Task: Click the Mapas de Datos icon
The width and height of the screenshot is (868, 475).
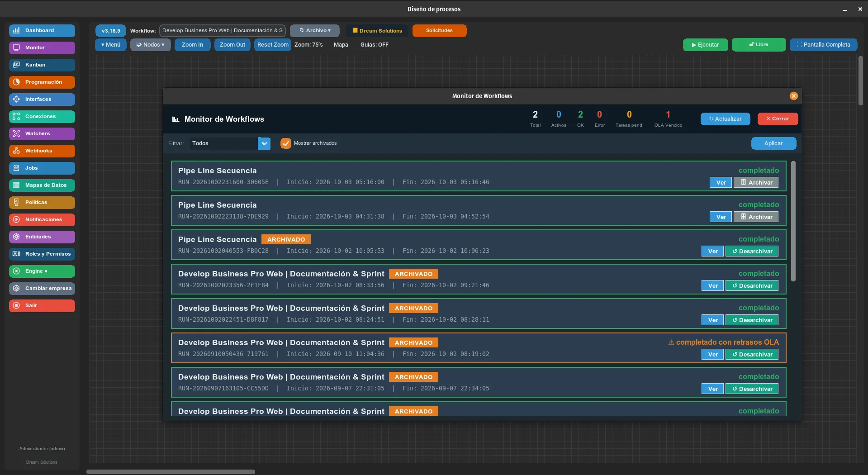Action: tap(16, 185)
